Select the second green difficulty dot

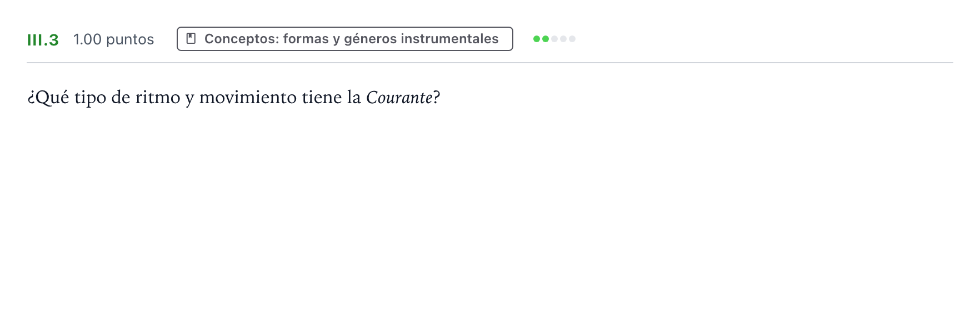pos(546,39)
